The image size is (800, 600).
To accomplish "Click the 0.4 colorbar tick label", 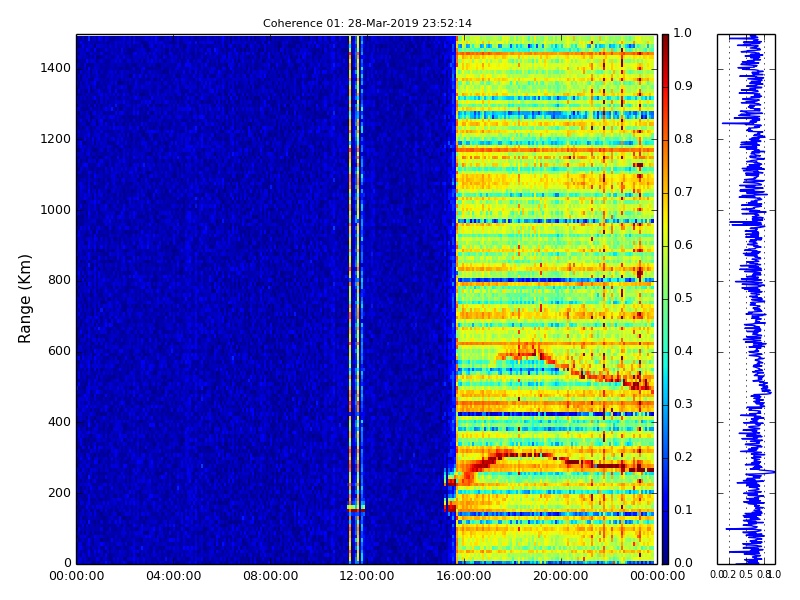I will click(683, 351).
